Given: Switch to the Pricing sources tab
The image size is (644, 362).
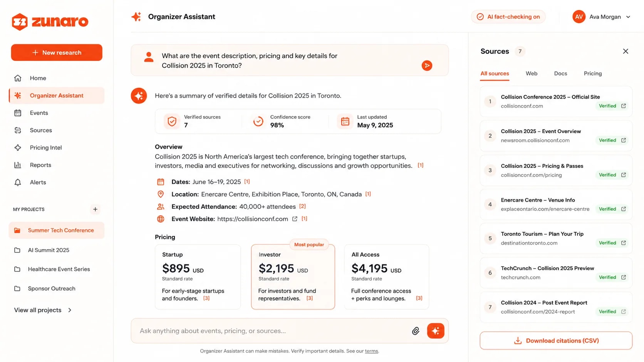Looking at the screenshot, I should pos(592,73).
